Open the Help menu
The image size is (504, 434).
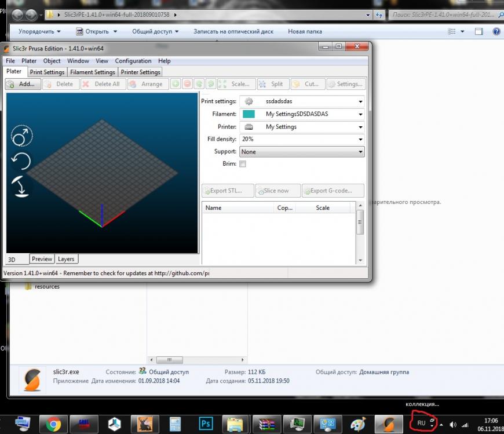coord(165,61)
